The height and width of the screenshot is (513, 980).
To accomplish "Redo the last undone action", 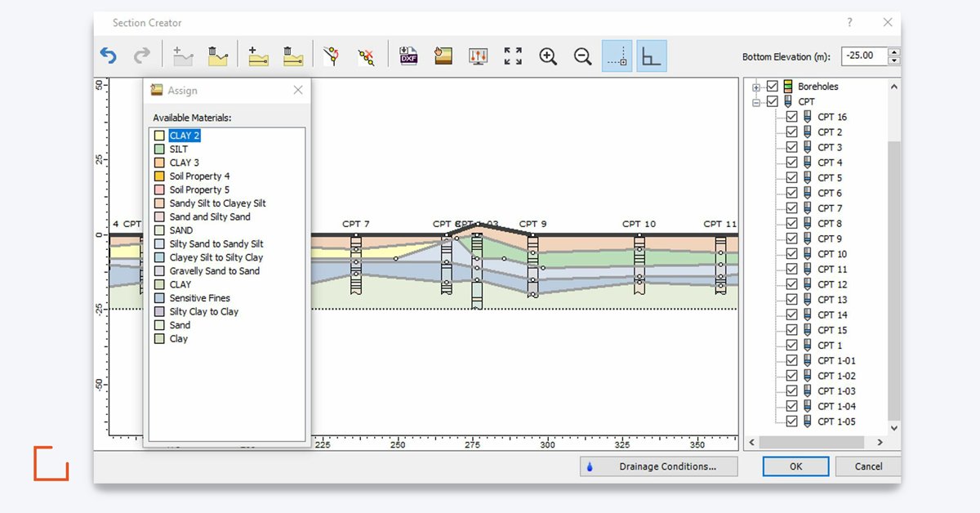I will coord(142,56).
